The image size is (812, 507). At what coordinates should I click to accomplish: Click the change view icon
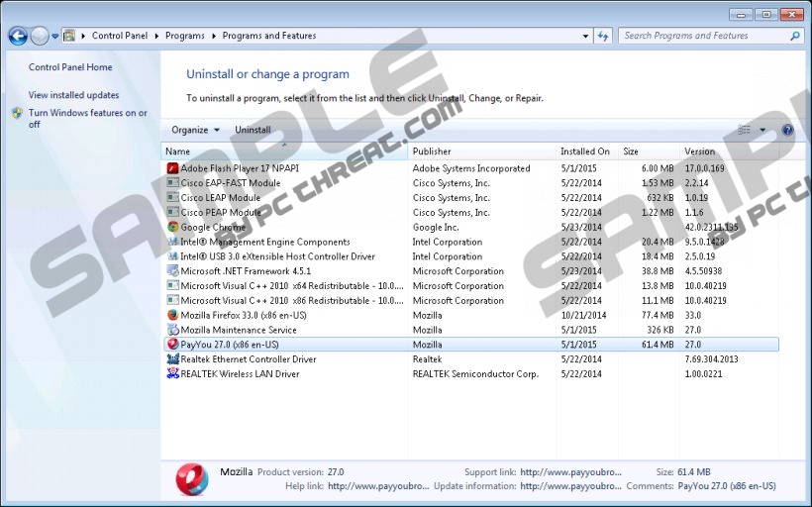pyautogui.click(x=744, y=130)
